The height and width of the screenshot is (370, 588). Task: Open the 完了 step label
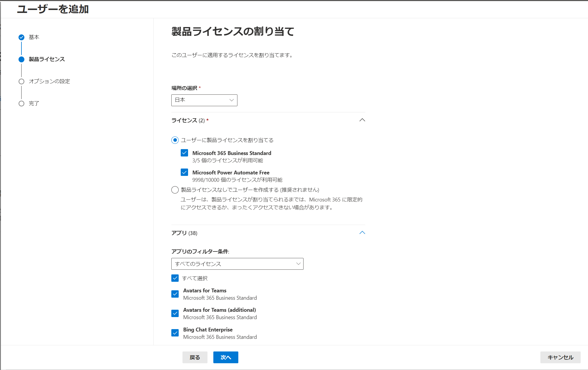34,103
